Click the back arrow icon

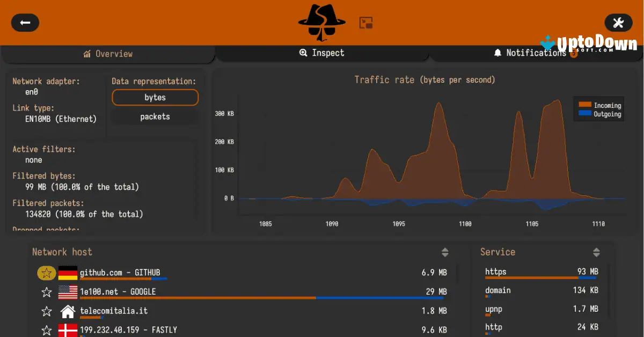(x=25, y=23)
